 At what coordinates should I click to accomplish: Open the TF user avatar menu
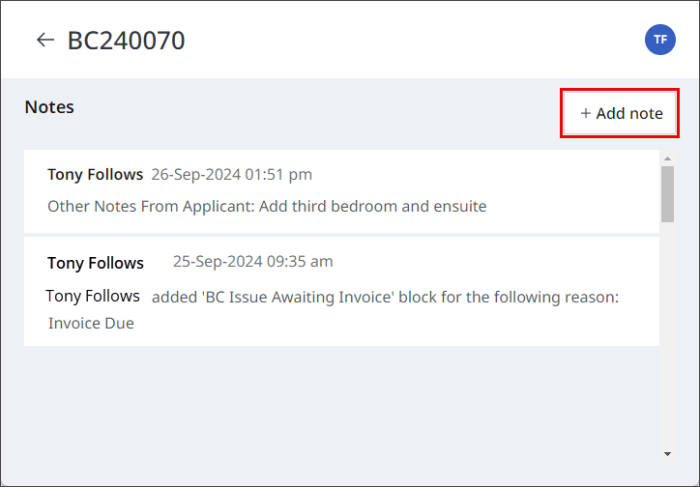coord(660,40)
